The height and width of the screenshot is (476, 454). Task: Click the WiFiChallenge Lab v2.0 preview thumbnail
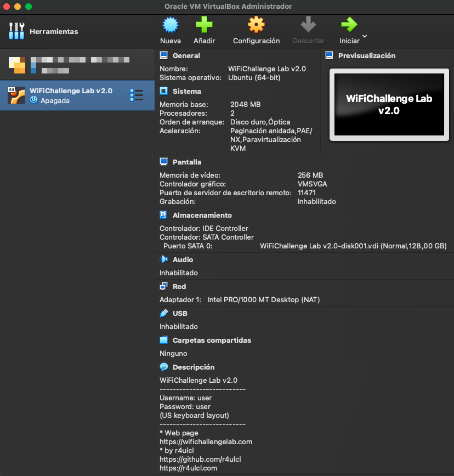click(x=389, y=104)
